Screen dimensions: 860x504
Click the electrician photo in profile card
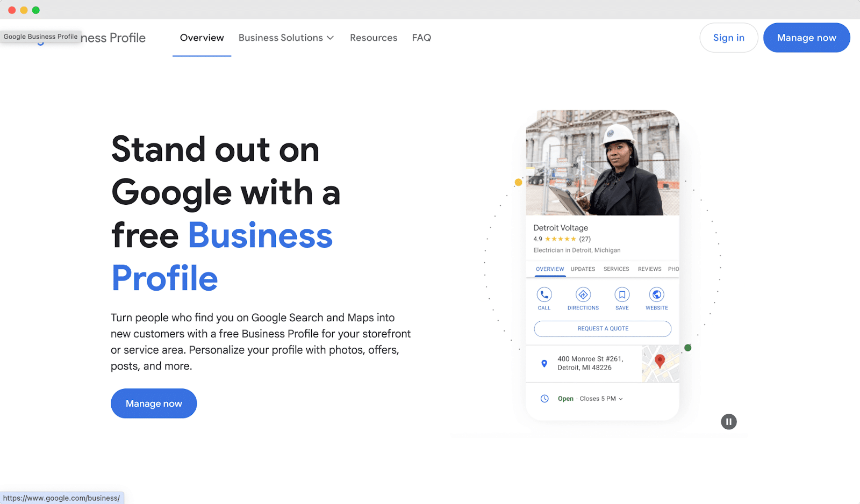[x=603, y=163]
